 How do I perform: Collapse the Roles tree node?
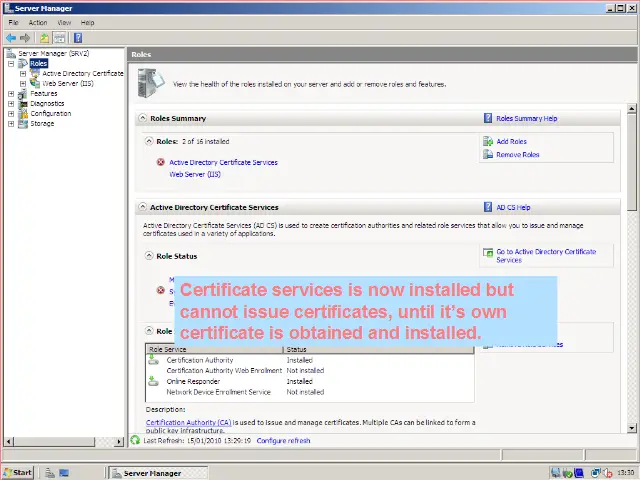pos(11,63)
